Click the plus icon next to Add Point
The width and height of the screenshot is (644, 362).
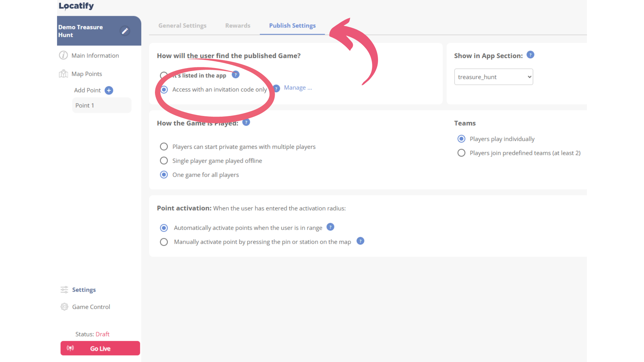point(109,90)
